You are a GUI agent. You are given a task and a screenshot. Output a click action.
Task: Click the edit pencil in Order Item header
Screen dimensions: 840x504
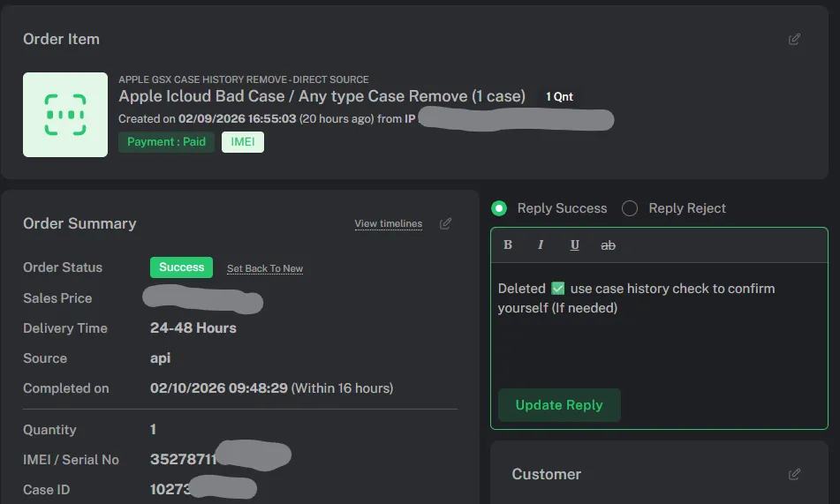pyautogui.click(x=794, y=39)
